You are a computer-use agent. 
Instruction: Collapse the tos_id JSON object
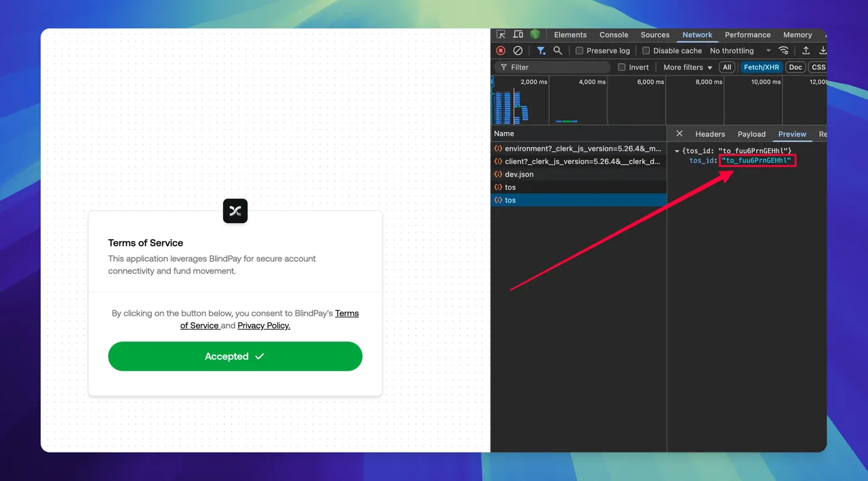(x=677, y=150)
